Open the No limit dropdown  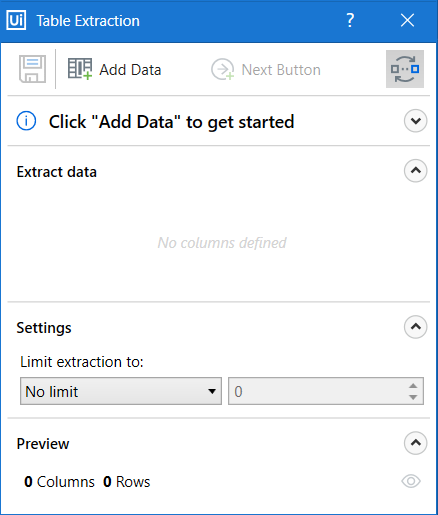pos(121,391)
